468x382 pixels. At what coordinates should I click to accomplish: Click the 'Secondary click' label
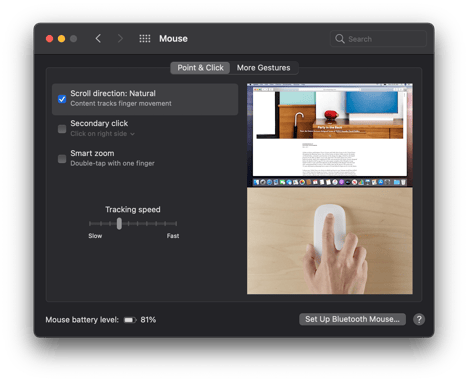point(99,123)
